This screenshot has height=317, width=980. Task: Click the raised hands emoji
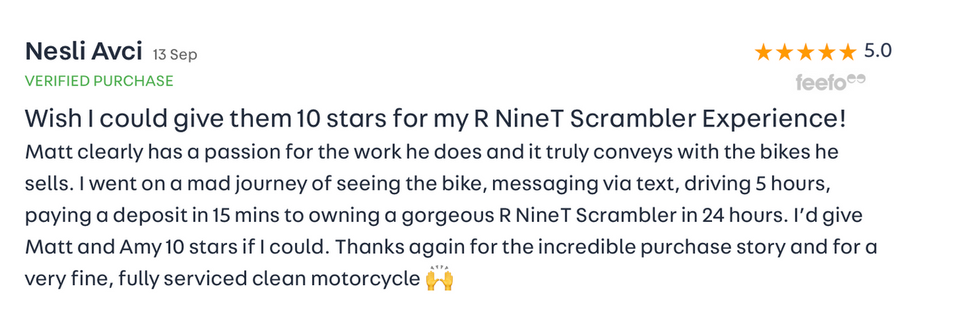pos(439,279)
